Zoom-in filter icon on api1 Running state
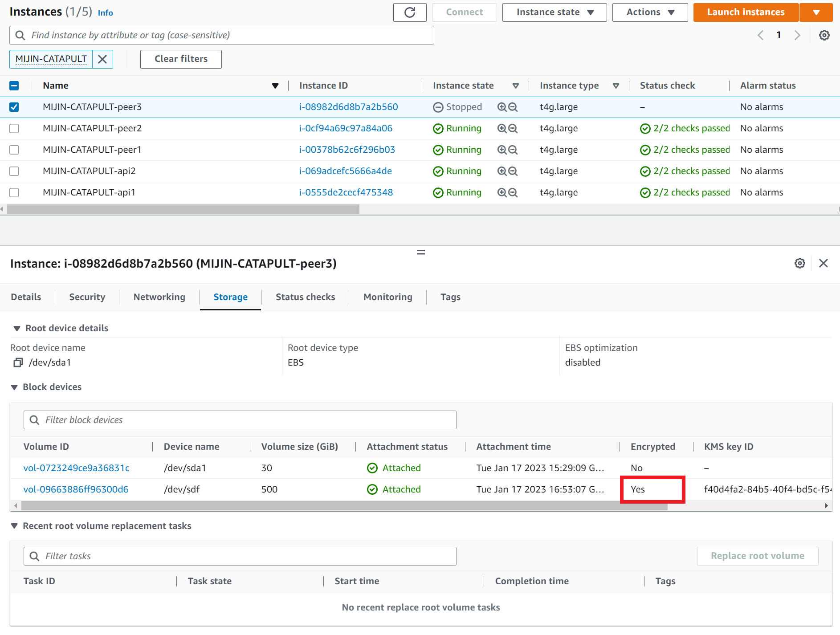The height and width of the screenshot is (635, 840). pos(502,192)
